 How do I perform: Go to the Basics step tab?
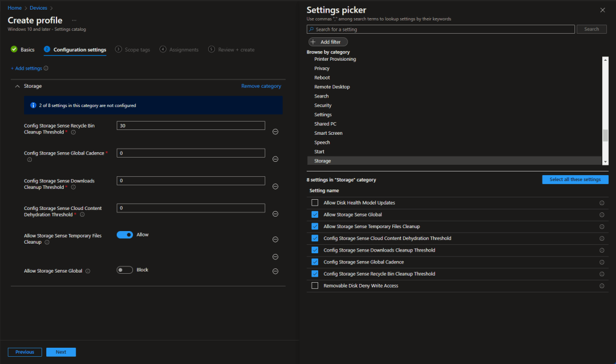click(x=23, y=50)
